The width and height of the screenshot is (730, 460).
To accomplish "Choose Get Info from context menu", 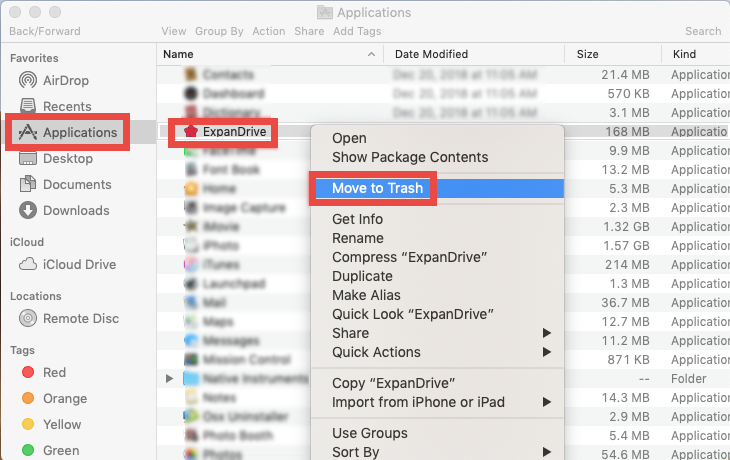I will 358,219.
